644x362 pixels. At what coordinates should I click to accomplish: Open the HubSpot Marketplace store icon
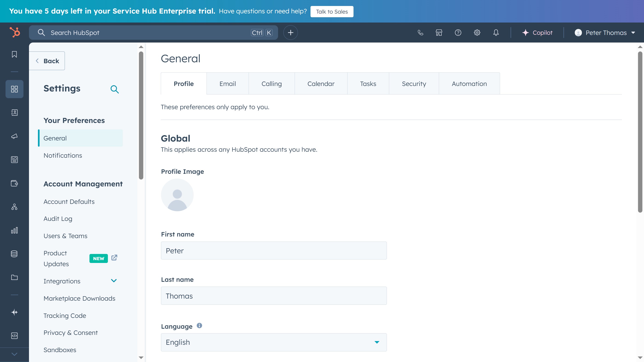coord(439,32)
